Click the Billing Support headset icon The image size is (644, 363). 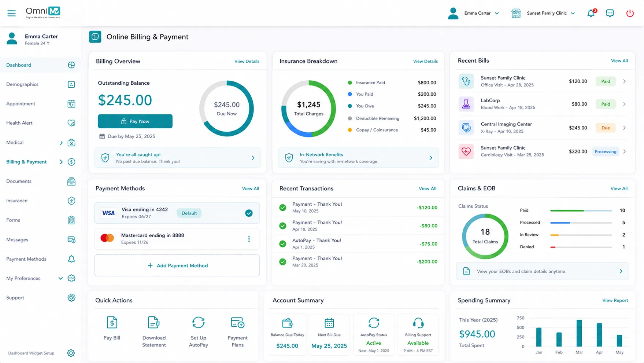(x=418, y=323)
